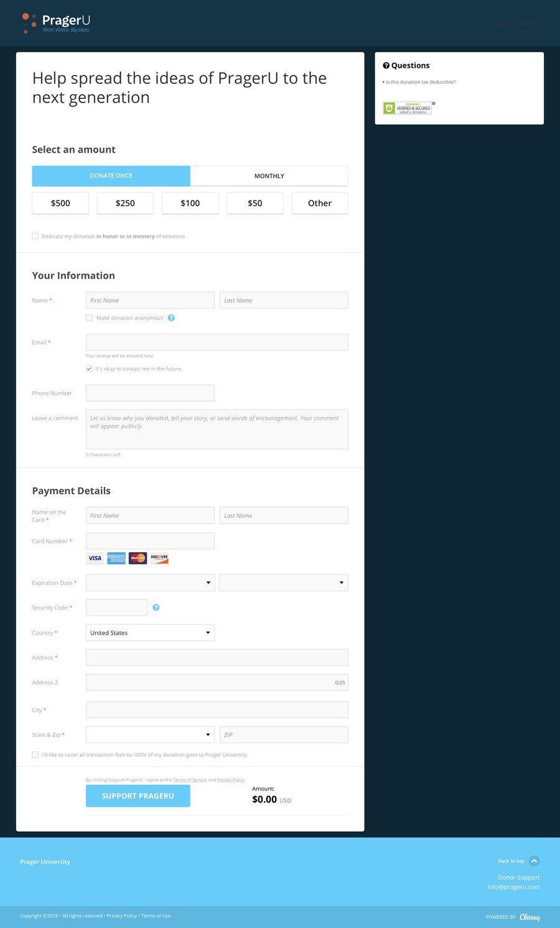Click the info@prageru.com email link
The image size is (560, 928).
tap(513, 887)
